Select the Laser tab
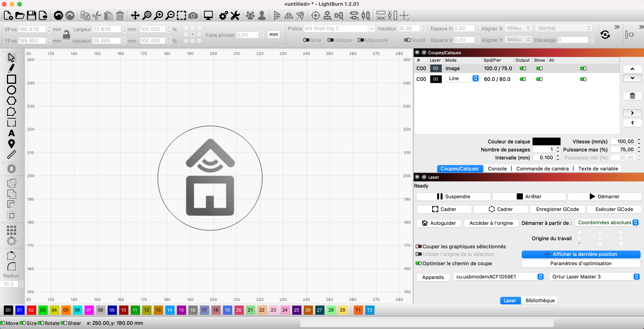This screenshot has width=644, height=329. pos(510,300)
